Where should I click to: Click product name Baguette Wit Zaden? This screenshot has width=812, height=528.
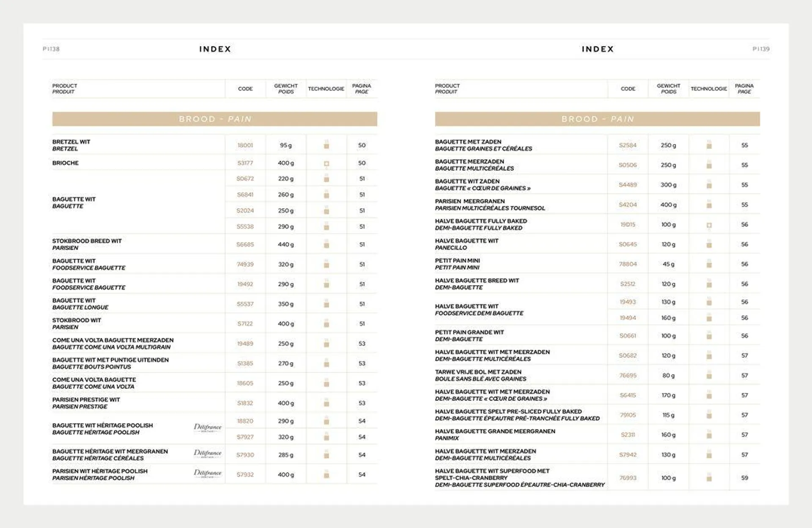[467, 181]
